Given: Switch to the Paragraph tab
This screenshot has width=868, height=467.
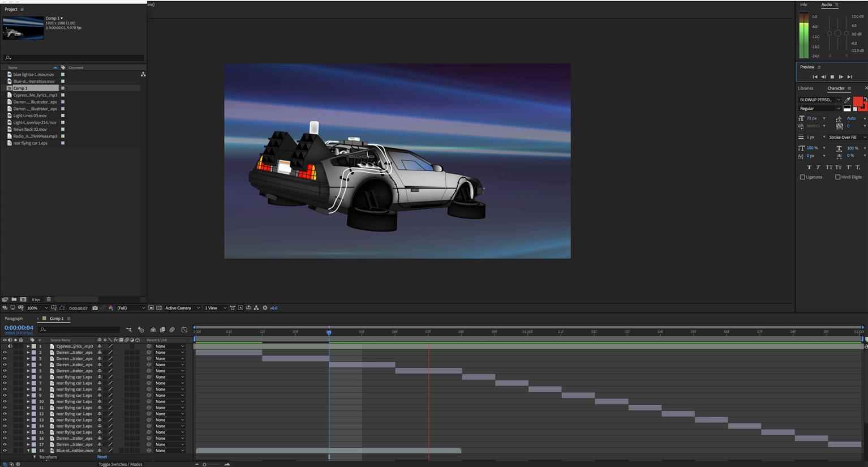Looking at the screenshot, I should 14,319.
